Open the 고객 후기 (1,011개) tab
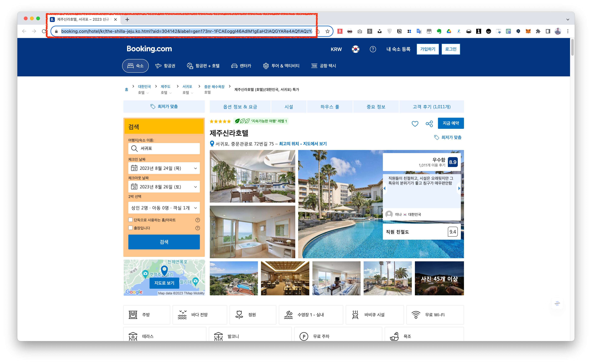This screenshot has height=364, width=592. tap(431, 107)
